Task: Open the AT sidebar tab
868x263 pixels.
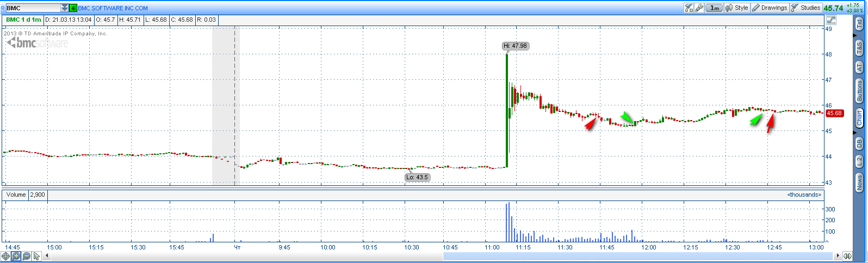Action: tap(859, 67)
